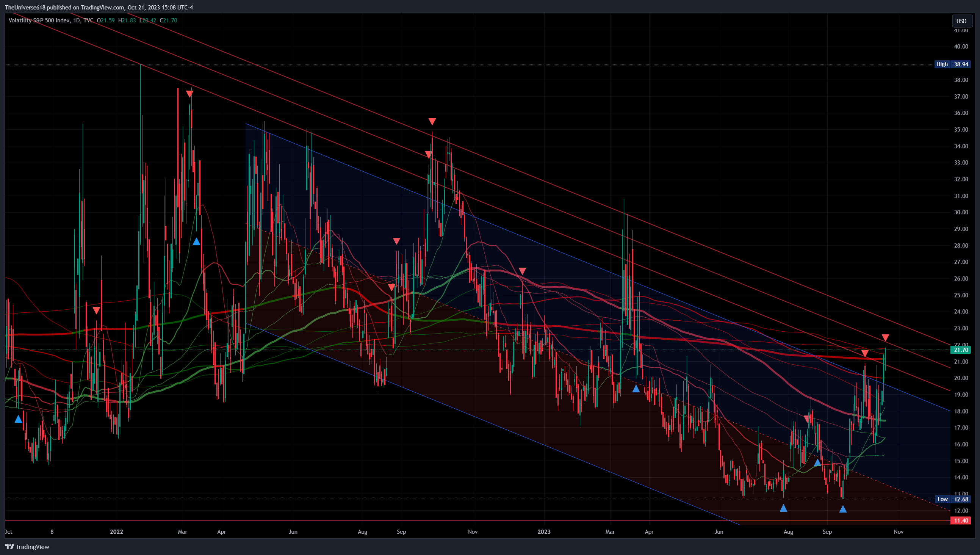Click the red 11.40 horizontal line label
Viewport: 980px width, 555px height.
(961, 520)
